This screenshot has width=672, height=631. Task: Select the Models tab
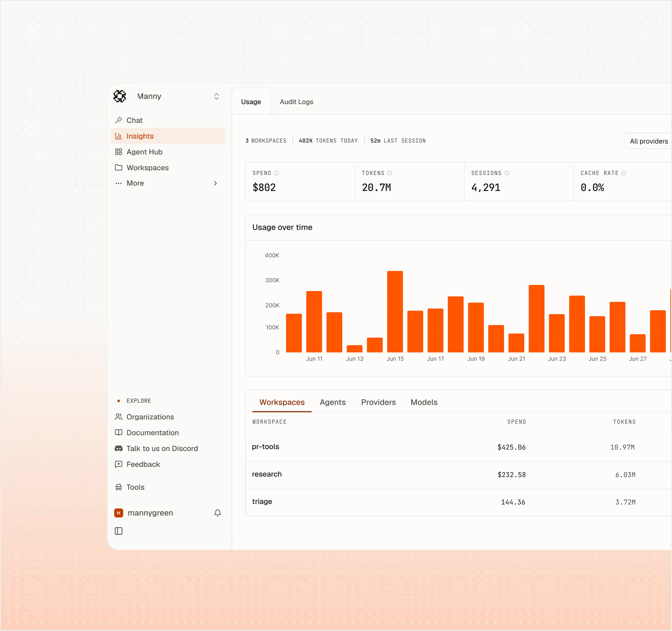pos(424,402)
